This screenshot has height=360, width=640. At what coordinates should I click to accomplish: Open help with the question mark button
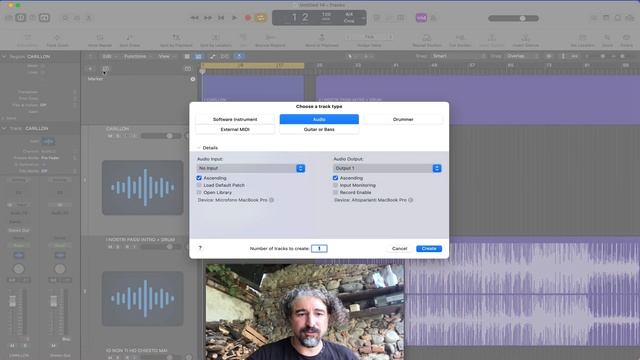click(200, 248)
